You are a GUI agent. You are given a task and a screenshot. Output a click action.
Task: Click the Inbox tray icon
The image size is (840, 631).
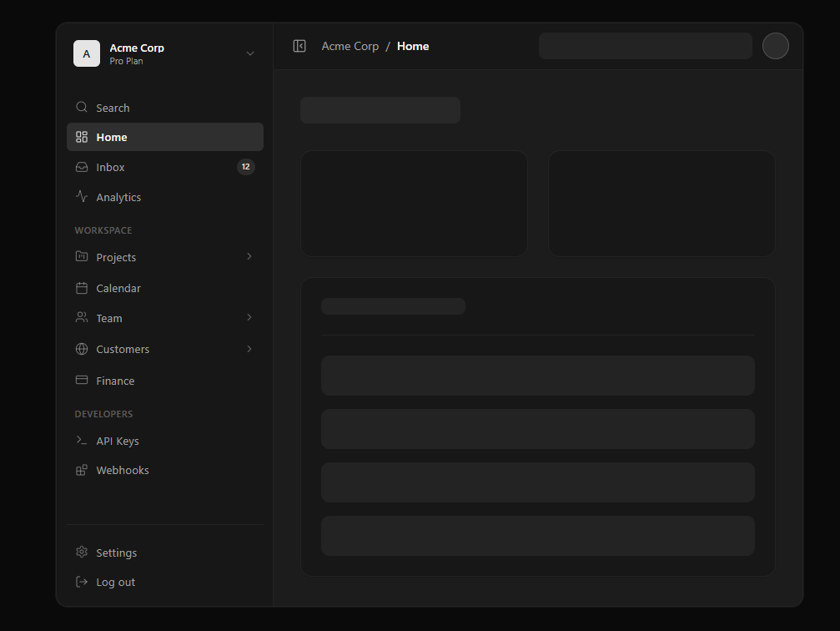tap(82, 167)
